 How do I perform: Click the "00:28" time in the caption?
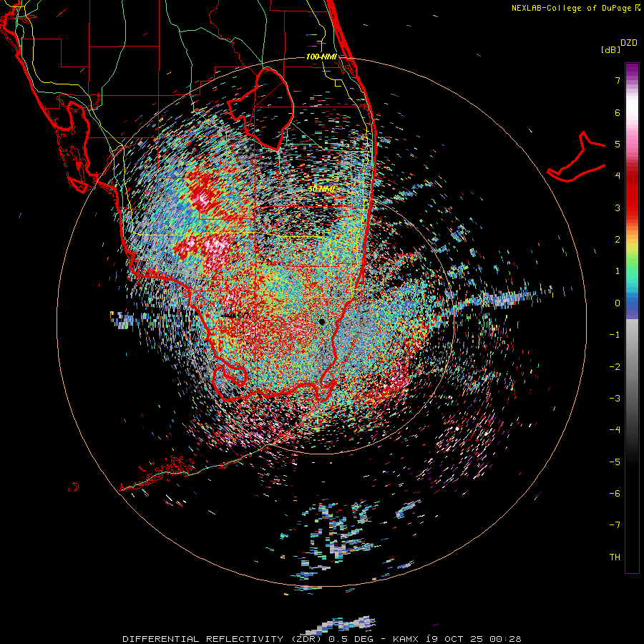506,639
